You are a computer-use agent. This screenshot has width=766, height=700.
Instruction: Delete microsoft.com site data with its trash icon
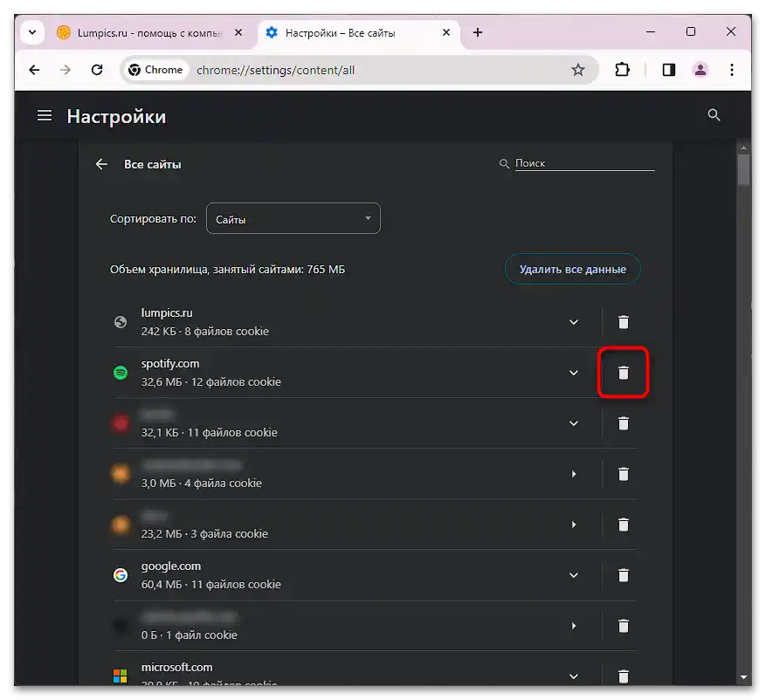coord(623,676)
